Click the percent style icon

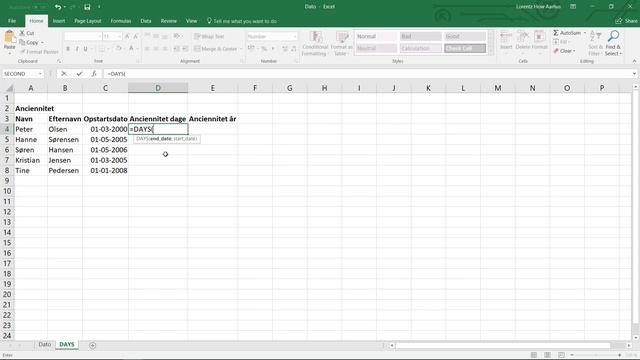point(264,49)
